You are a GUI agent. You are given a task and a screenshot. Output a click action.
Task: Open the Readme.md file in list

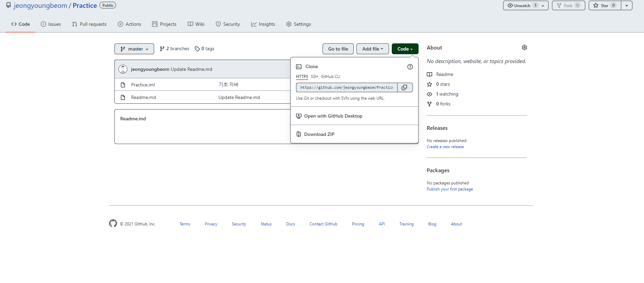(x=144, y=97)
